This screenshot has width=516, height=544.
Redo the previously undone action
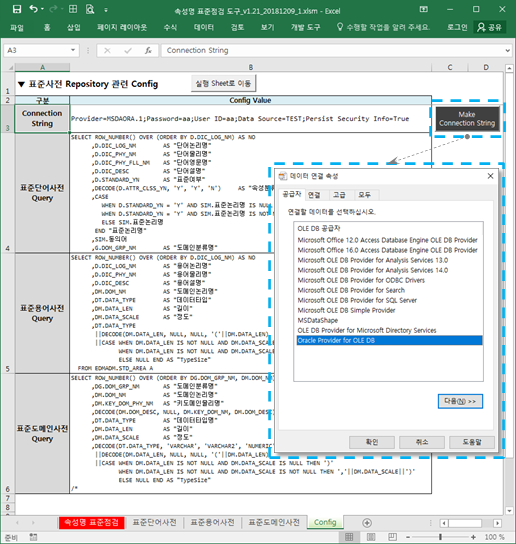pyautogui.click(x=53, y=9)
